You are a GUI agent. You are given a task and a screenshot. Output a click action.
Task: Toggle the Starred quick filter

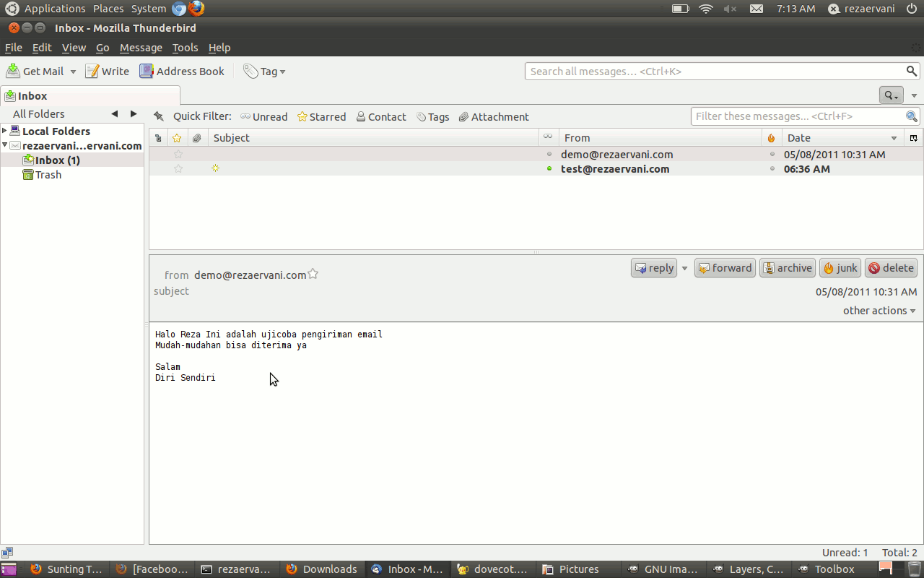pyautogui.click(x=322, y=117)
